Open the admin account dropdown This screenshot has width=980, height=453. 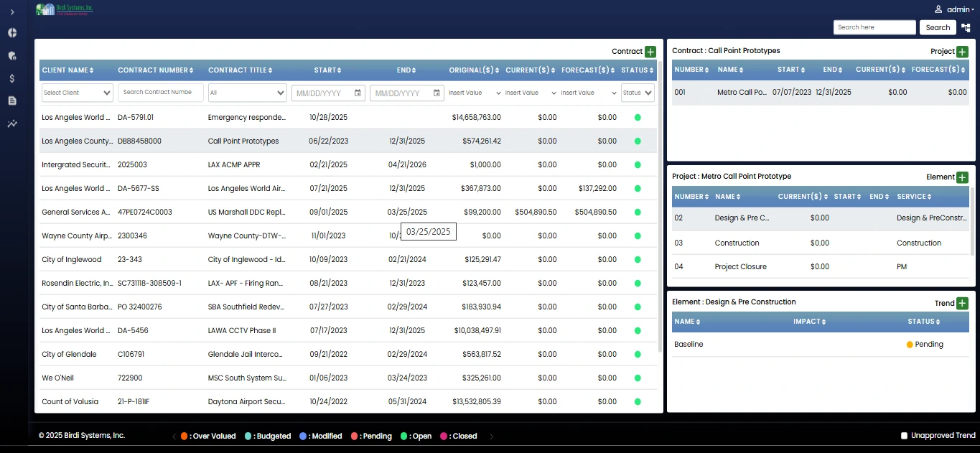pyautogui.click(x=960, y=9)
